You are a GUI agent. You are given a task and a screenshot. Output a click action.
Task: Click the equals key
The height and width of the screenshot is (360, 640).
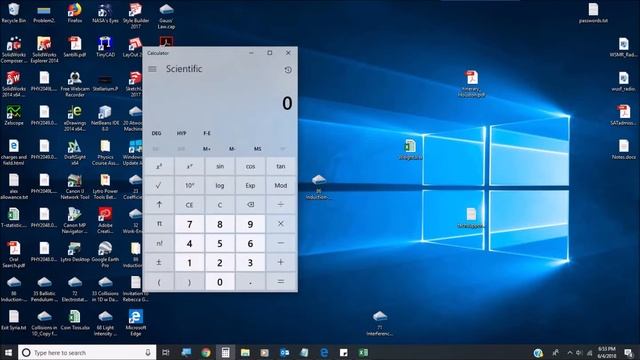[281, 282]
